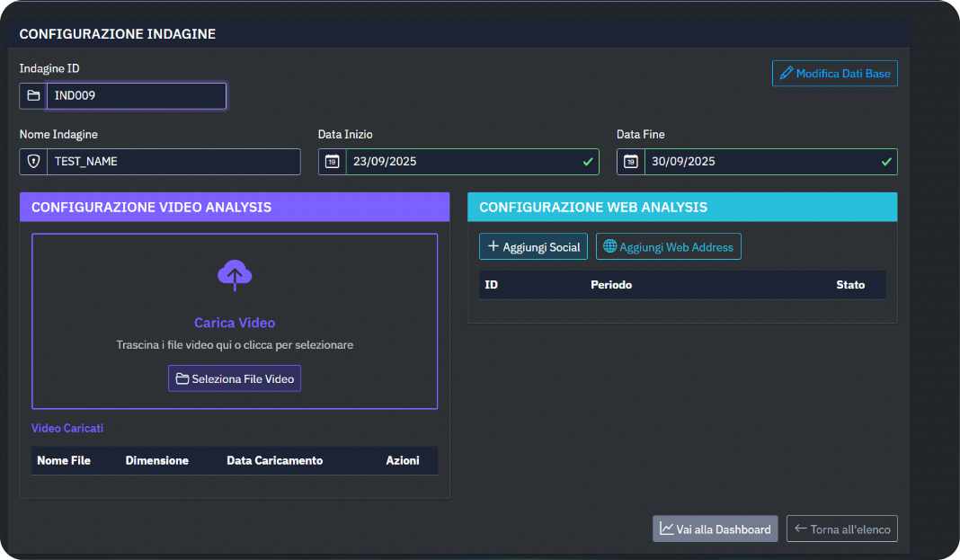960x560 pixels.
Task: Click the Carica Video heading link
Action: pyautogui.click(x=235, y=323)
